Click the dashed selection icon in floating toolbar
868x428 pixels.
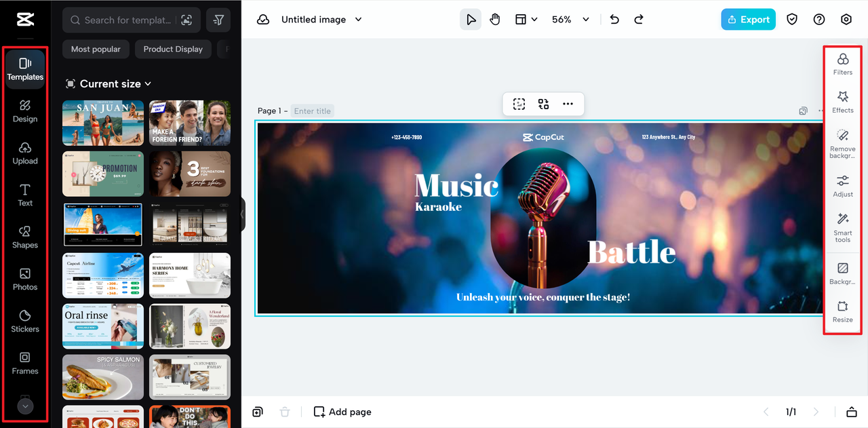pyautogui.click(x=519, y=104)
